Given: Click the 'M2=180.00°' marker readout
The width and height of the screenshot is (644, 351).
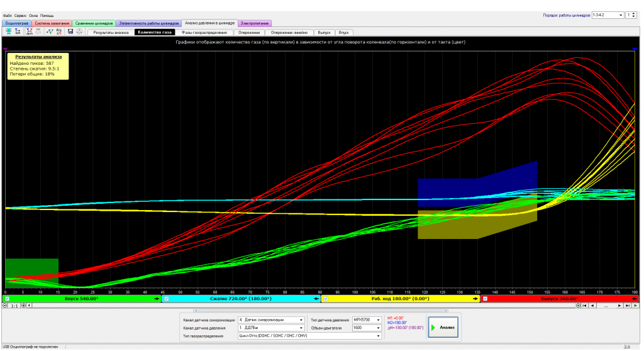Looking at the screenshot, I should (397, 323).
